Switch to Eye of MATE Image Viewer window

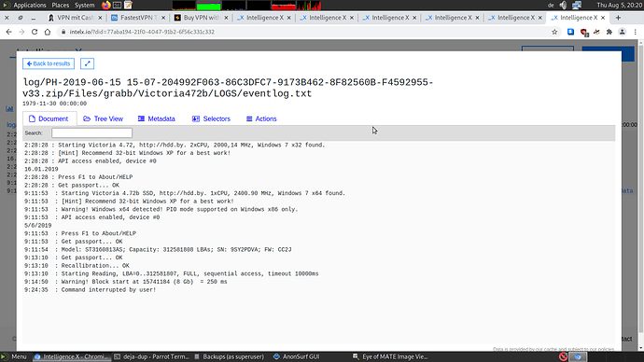pyautogui.click(x=390, y=356)
